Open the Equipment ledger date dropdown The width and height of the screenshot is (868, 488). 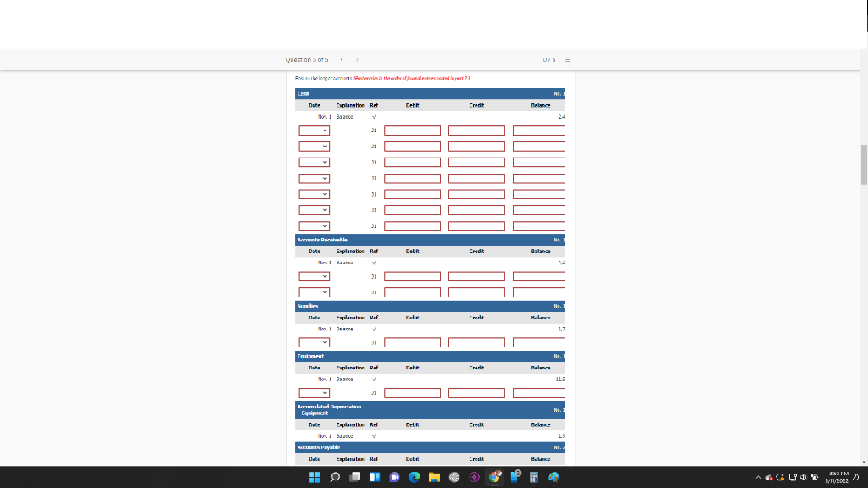[x=314, y=393]
